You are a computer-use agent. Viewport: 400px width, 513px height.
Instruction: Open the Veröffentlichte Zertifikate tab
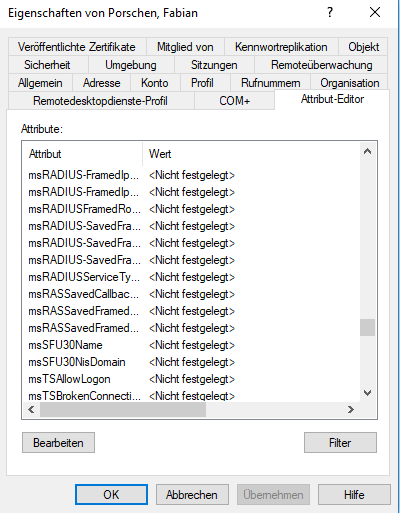[x=77, y=47]
